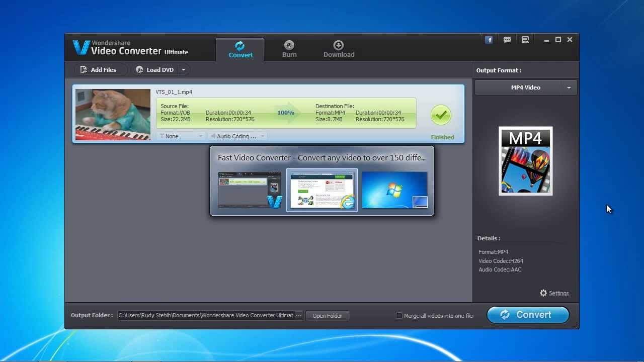This screenshot has height=362, width=644.
Task: Click the 100% conversion progress indicator
Action: 286,113
